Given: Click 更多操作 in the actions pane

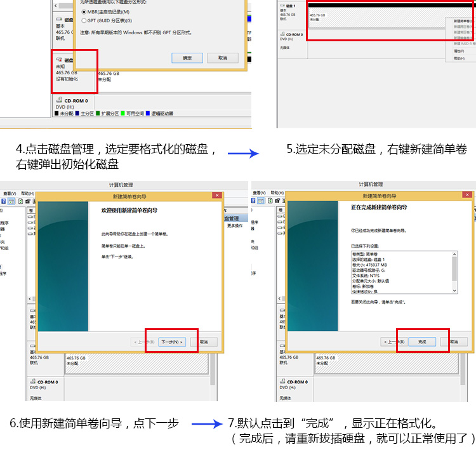Looking at the screenshot, I should click(235, 226).
